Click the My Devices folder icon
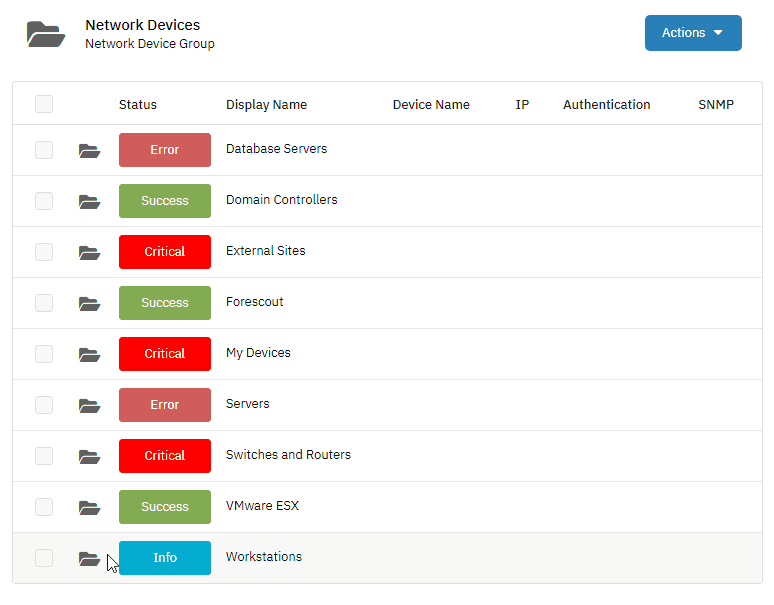 pyautogui.click(x=89, y=355)
